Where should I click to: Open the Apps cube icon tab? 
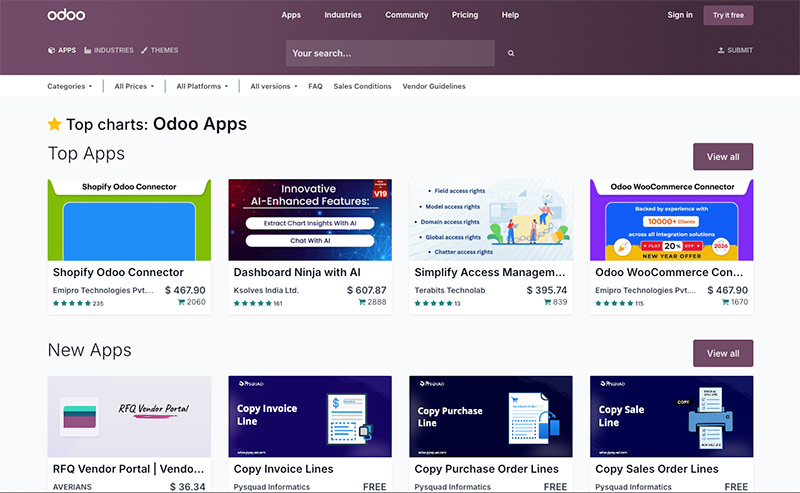(52, 50)
